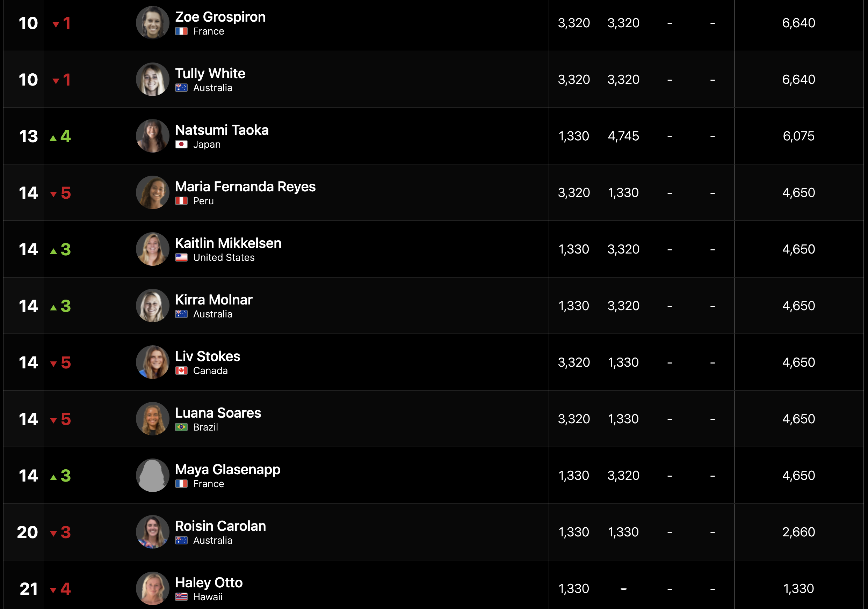Click the United States flag icon
This screenshot has height=609, width=868.
coord(181,258)
